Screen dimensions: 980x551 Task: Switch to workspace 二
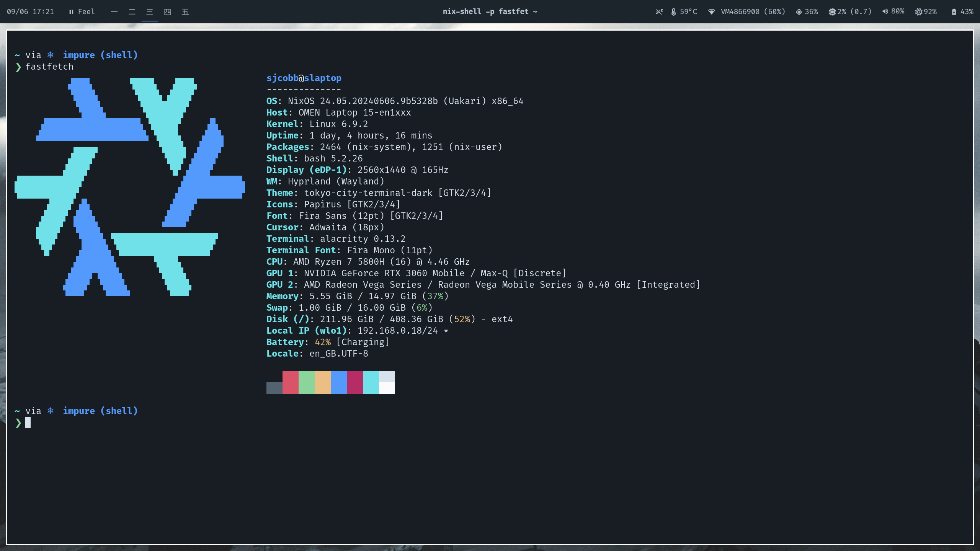(132, 12)
